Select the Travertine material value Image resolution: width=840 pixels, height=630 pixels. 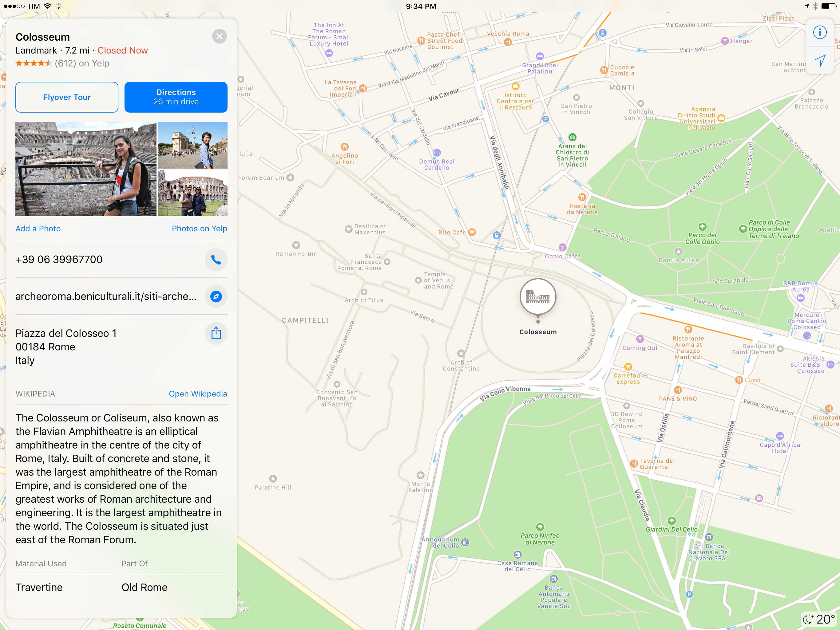coord(39,587)
